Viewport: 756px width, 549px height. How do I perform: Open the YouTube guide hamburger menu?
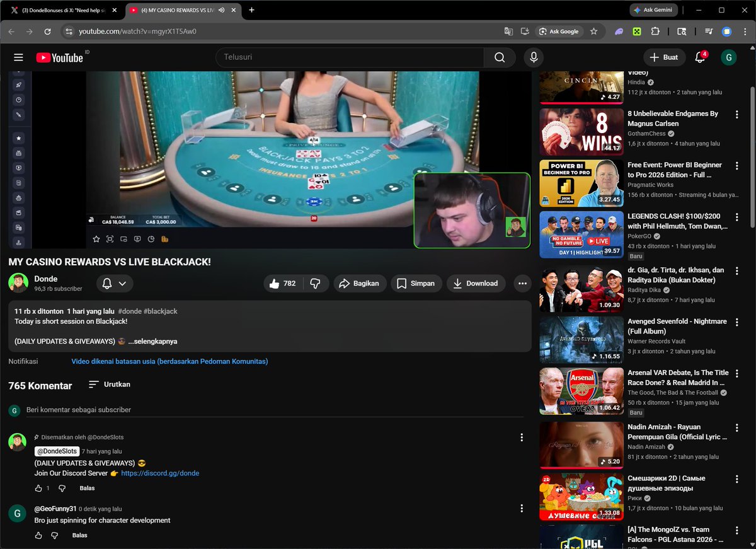click(x=18, y=57)
